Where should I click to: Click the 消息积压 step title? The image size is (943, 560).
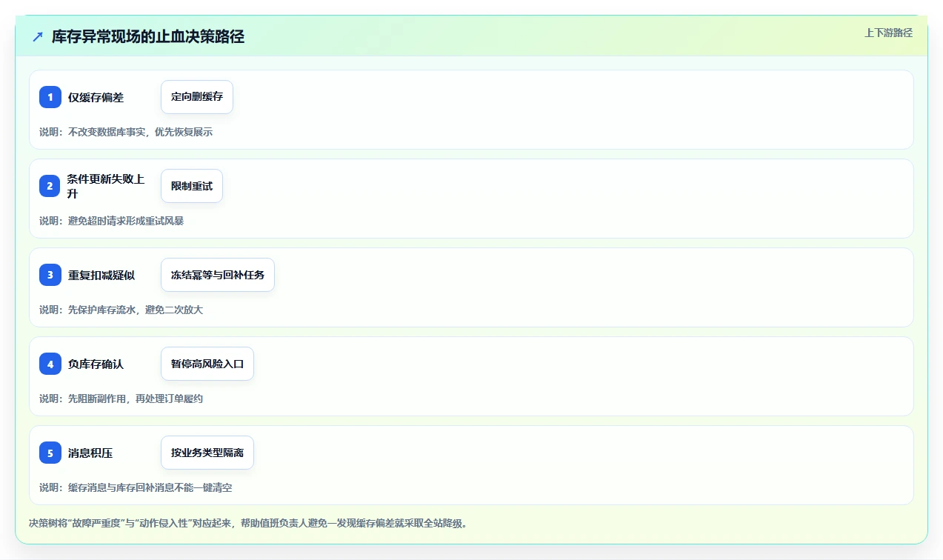pyautogui.click(x=90, y=453)
